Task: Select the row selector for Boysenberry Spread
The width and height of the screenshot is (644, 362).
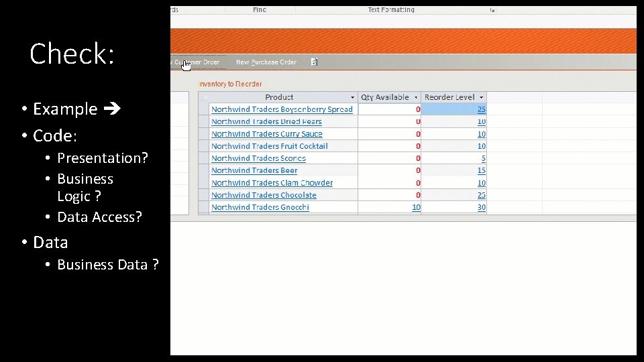Action: click(203, 109)
